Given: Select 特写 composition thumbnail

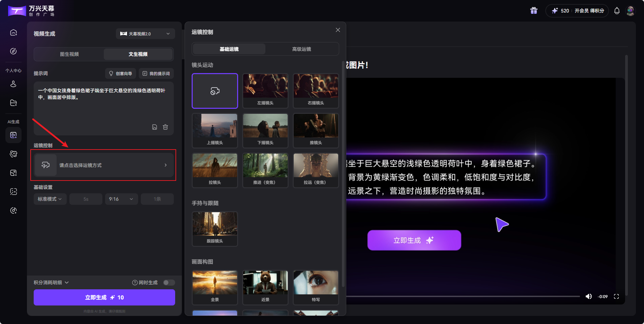Looking at the screenshot, I should coord(316,288).
